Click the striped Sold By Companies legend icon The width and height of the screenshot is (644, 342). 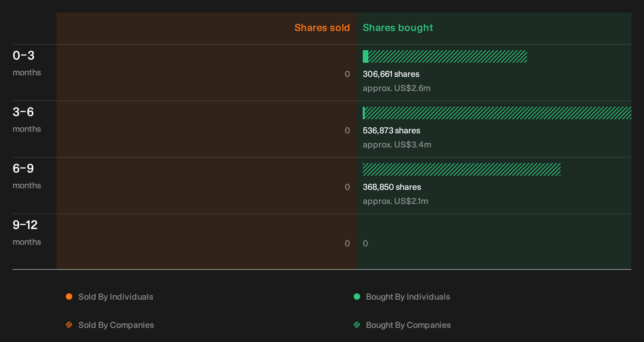click(69, 325)
